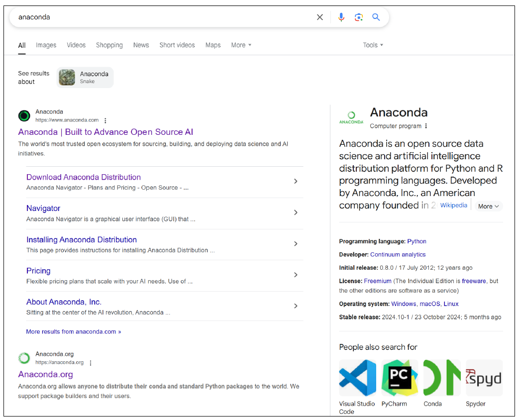
Task: Switch to the News tab
Action: pyautogui.click(x=141, y=45)
